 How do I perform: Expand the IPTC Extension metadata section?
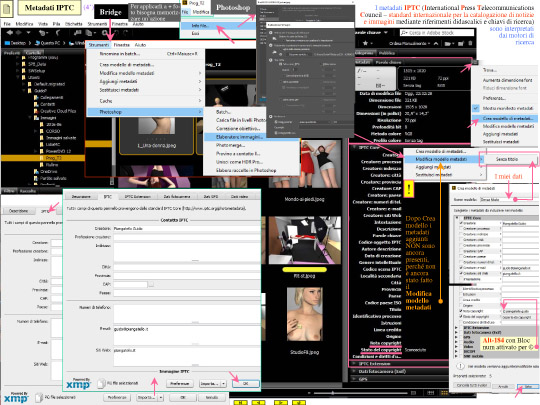pyautogui.click(x=354, y=363)
